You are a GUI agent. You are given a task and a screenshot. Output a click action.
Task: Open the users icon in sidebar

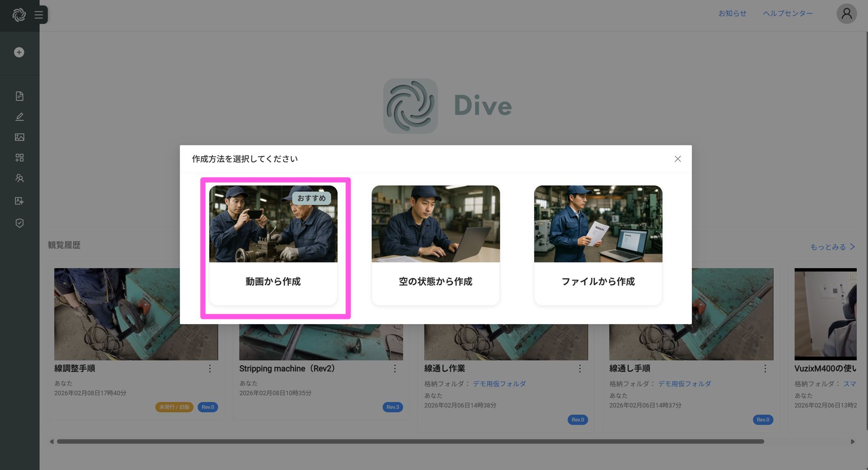(x=20, y=178)
